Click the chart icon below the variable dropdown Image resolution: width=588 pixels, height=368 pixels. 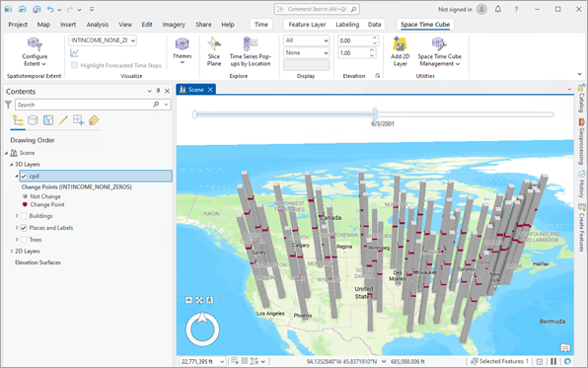(74, 53)
